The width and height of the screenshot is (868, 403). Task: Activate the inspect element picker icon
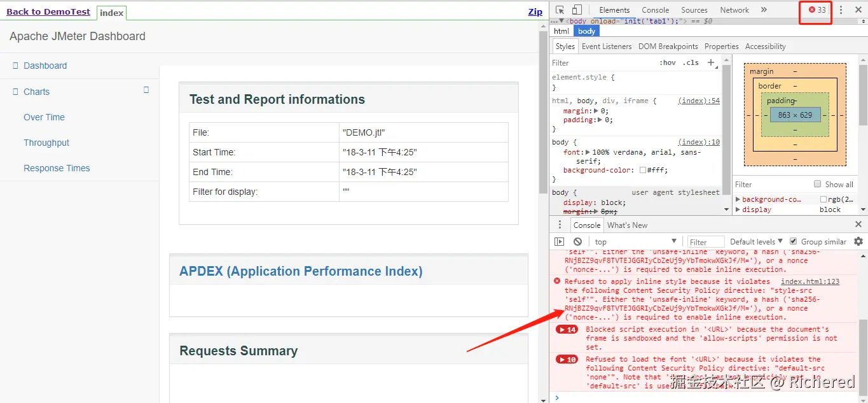tap(560, 10)
